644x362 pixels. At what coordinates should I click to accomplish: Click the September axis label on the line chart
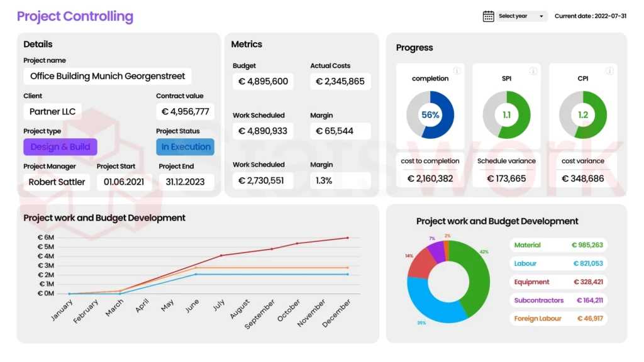[x=260, y=314]
